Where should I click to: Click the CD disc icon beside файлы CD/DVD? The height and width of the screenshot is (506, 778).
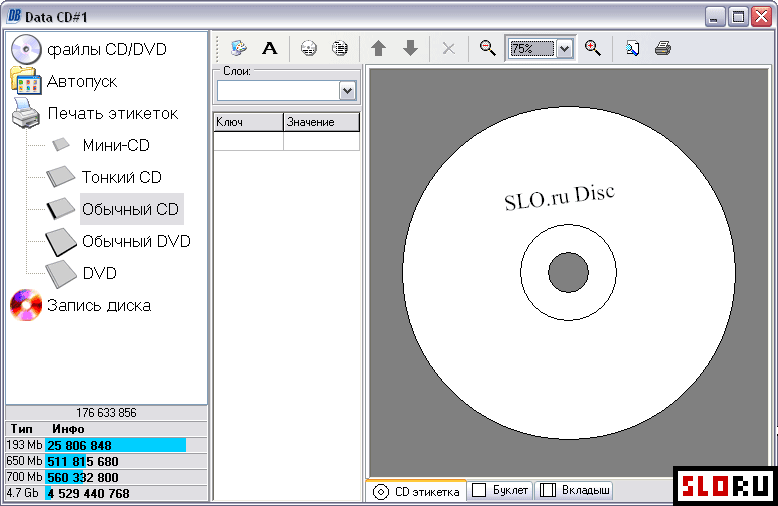click(x=26, y=49)
